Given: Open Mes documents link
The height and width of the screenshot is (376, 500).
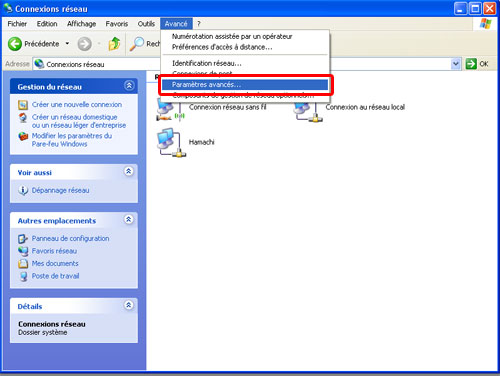Looking at the screenshot, I should pyautogui.click(x=55, y=263).
